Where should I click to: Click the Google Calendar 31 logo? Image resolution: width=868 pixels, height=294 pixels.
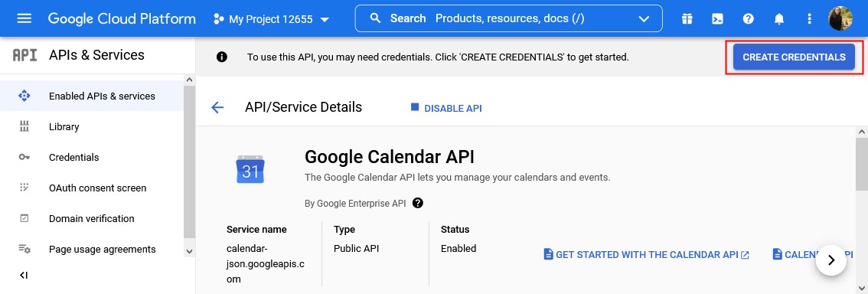pyautogui.click(x=250, y=170)
